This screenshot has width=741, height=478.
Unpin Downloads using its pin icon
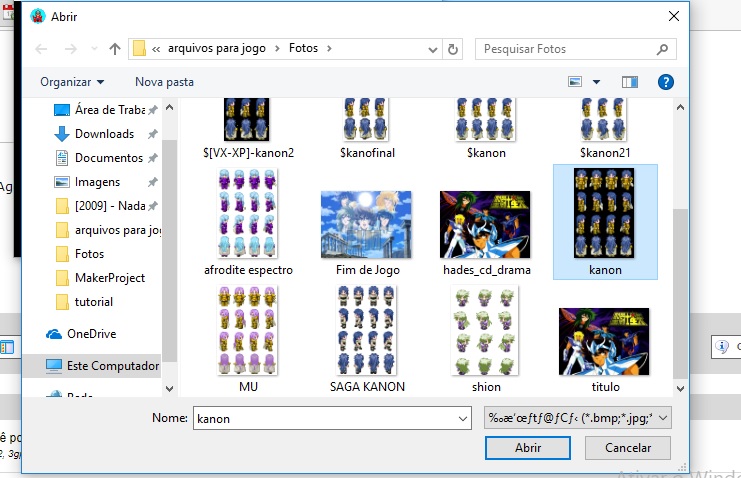[x=152, y=134]
